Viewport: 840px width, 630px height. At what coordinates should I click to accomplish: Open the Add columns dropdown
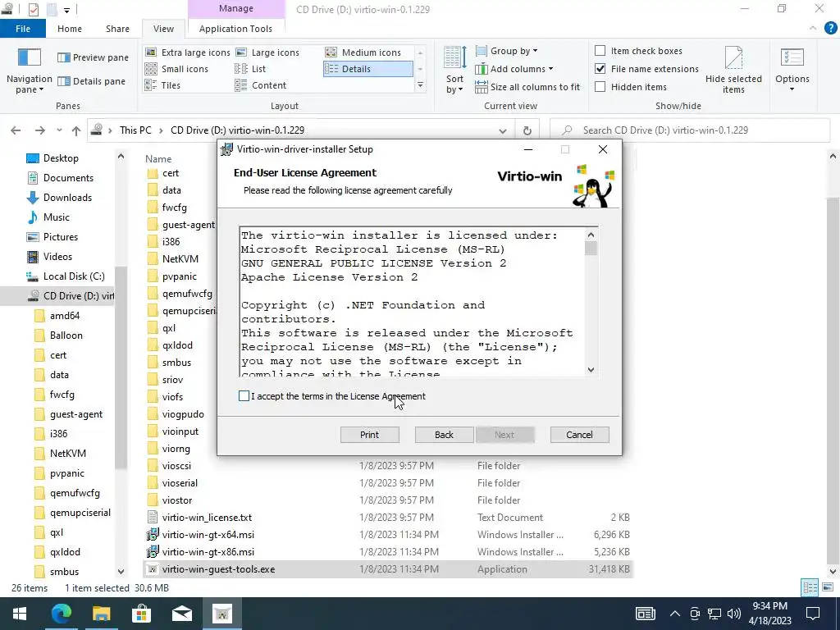(514, 69)
